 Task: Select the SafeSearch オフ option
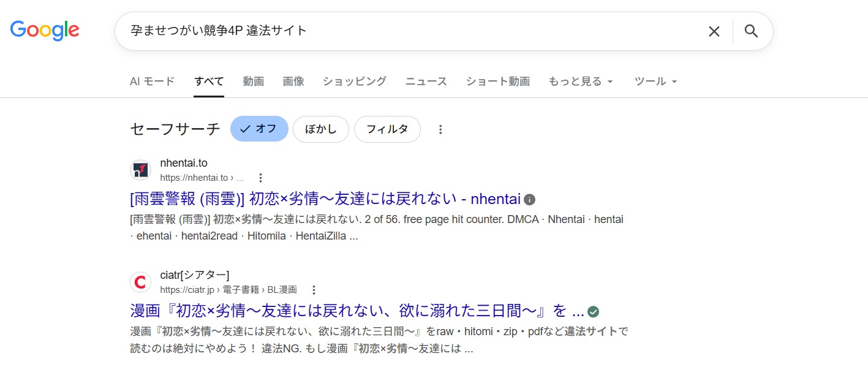(259, 129)
